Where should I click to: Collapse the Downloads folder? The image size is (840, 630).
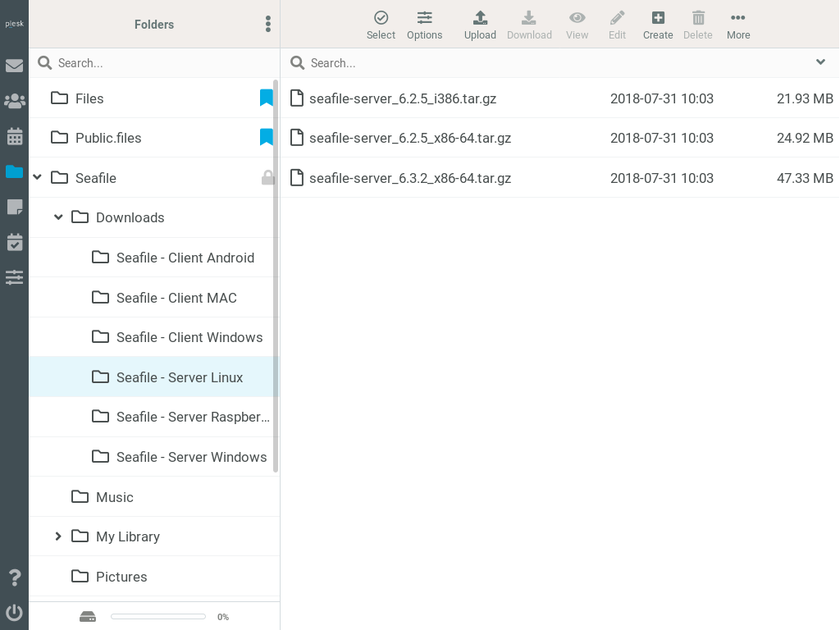pyautogui.click(x=58, y=217)
